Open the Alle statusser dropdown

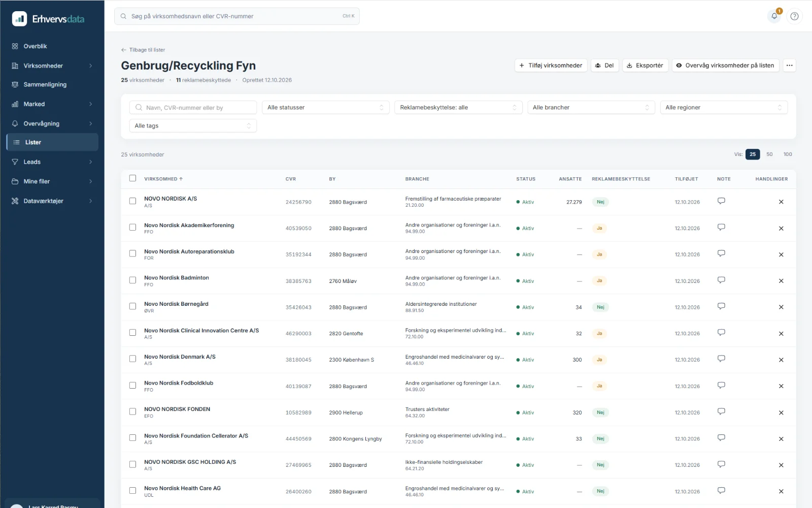325,107
